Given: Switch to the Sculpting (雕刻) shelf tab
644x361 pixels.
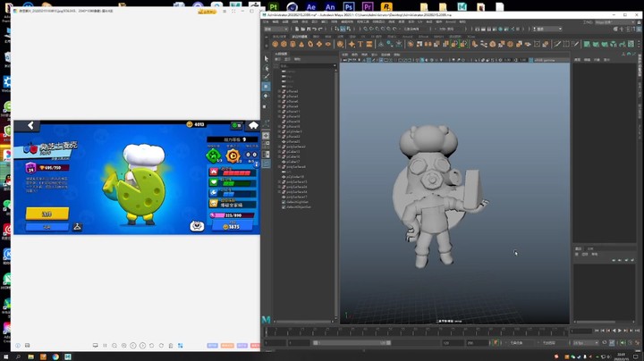Looking at the screenshot, I should [x=316, y=37].
